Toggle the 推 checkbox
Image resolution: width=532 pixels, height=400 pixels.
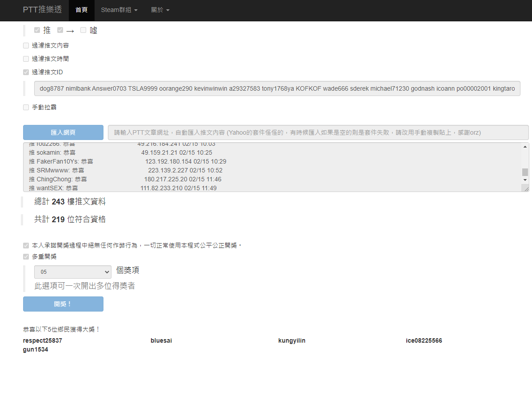37,30
